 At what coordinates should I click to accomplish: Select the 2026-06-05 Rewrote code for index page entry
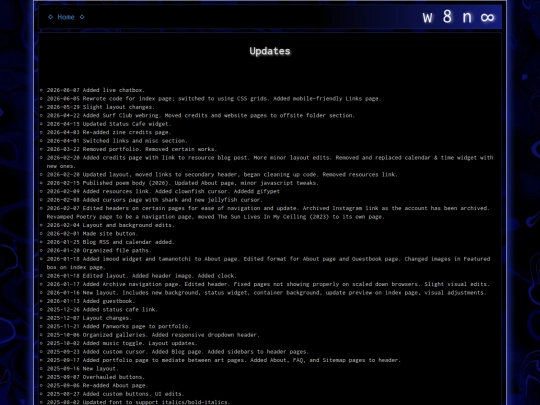[214, 98]
